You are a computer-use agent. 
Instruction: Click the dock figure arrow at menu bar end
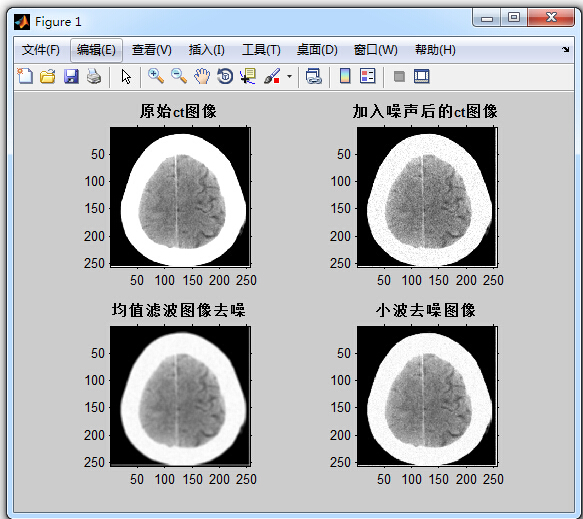tap(566, 49)
